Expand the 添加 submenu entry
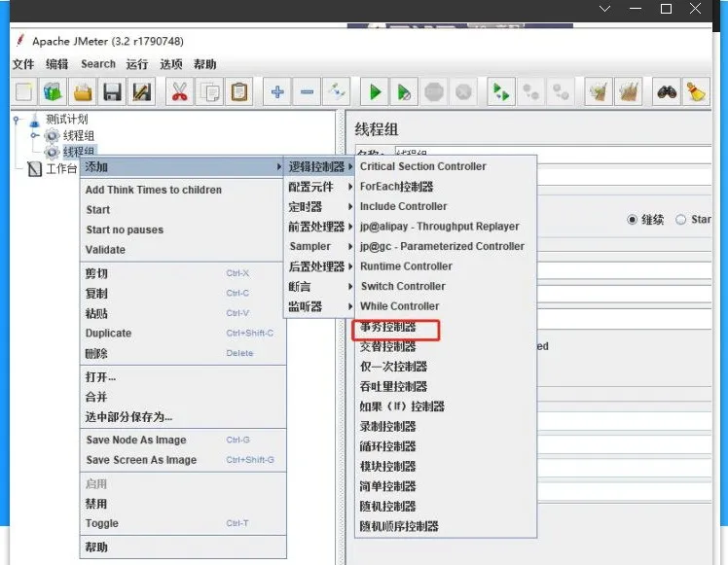 point(182,166)
